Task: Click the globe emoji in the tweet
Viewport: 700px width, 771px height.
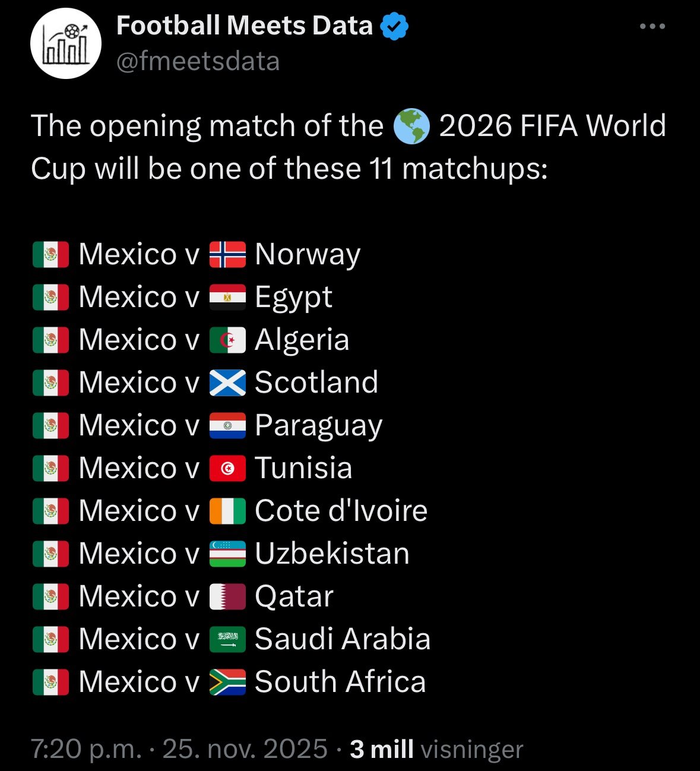Action: 411,127
